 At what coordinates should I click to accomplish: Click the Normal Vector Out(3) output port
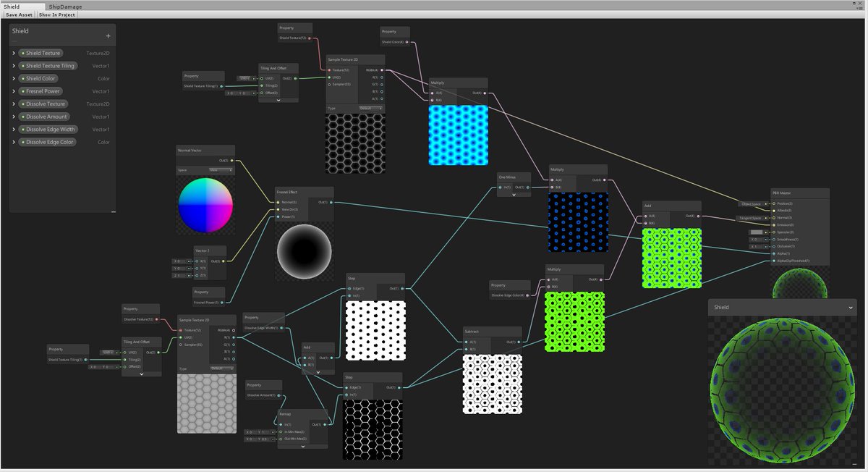point(232,161)
